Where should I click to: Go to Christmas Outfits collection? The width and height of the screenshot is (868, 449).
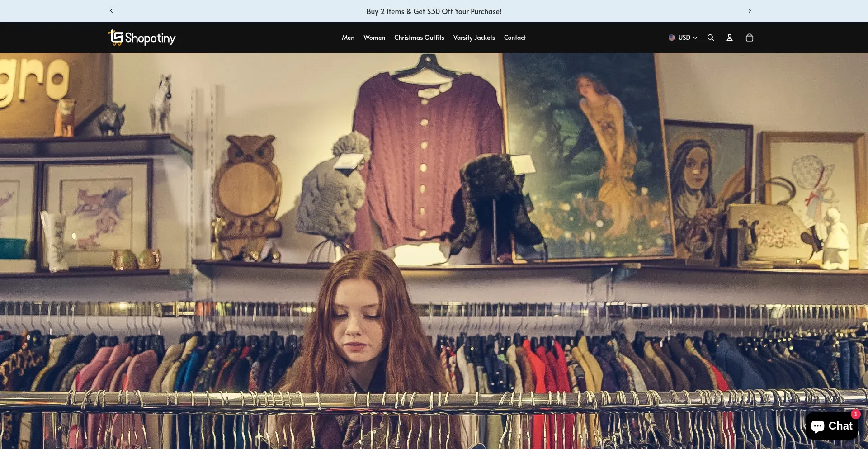pyautogui.click(x=419, y=38)
